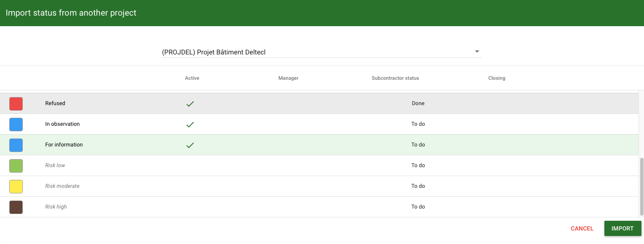Click Done in the Refused row
Viewport: 644px width, 244px height.
tap(418, 103)
